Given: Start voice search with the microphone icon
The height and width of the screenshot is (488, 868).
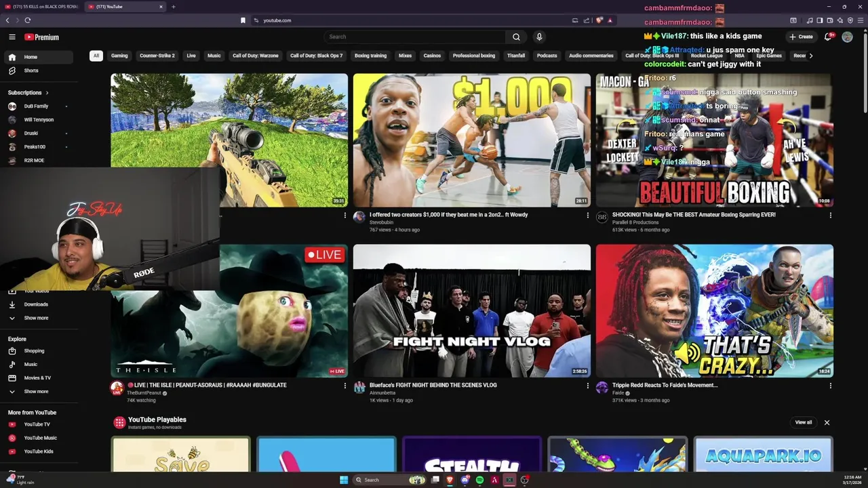Looking at the screenshot, I should point(539,37).
